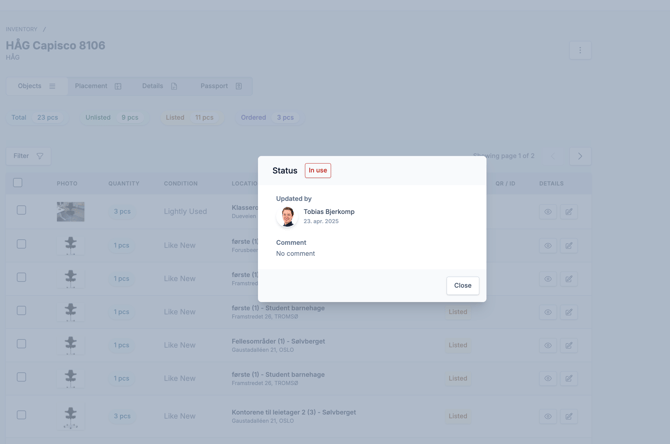Edit the Kontorene til leietager row
Image resolution: width=670 pixels, height=444 pixels.
point(569,416)
